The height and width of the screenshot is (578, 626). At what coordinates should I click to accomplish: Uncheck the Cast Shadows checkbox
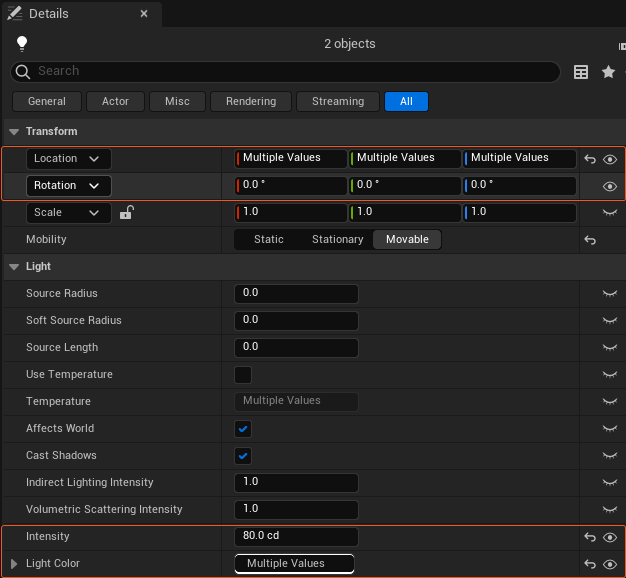coord(243,456)
